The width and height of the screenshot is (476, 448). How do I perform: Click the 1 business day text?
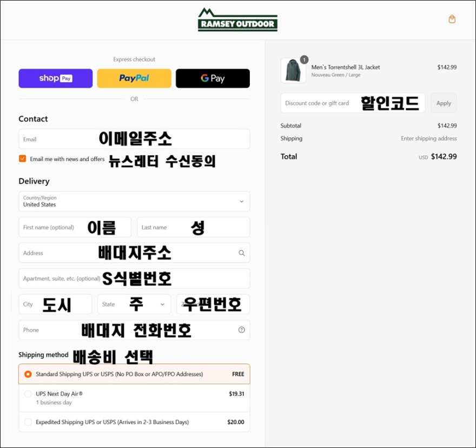coord(54,403)
